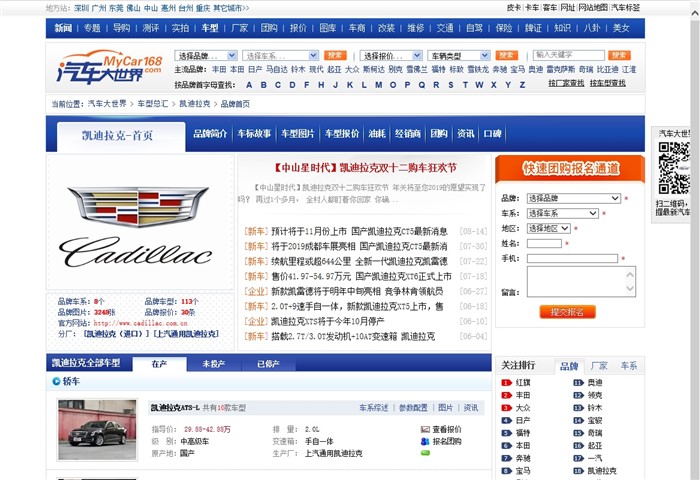Click the MyCar168 site logo

pyautogui.click(x=109, y=67)
